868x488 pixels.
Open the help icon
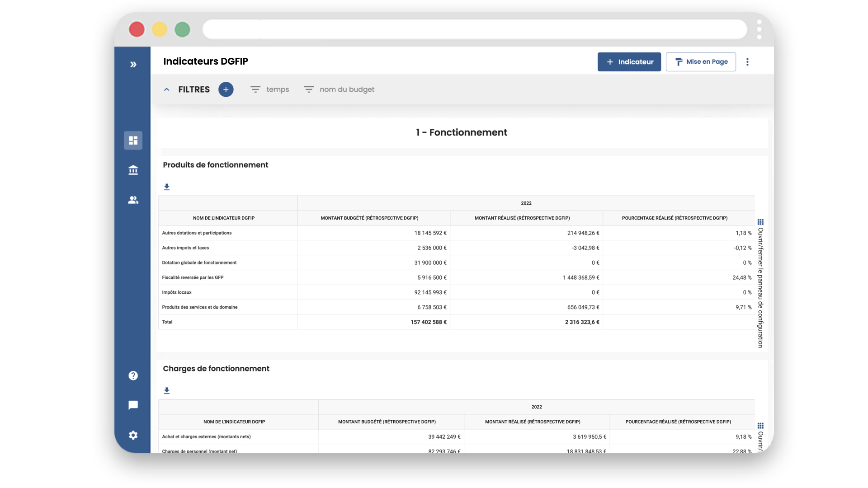[132, 375]
